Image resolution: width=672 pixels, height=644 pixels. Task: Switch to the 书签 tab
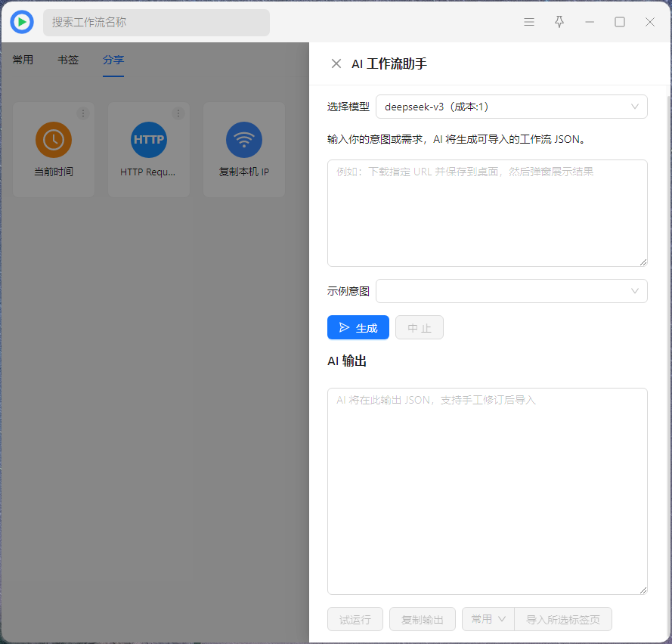(x=68, y=60)
